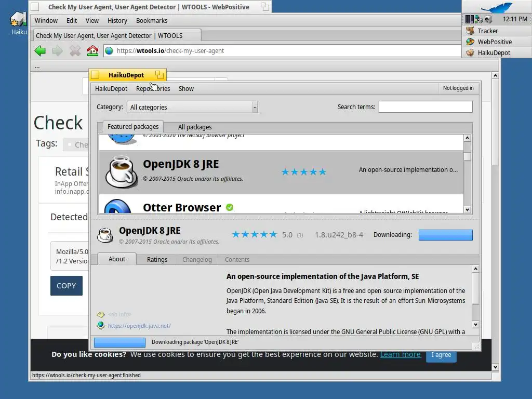
Task: Click the green verified badge beside Otter Browser
Action: click(x=230, y=207)
